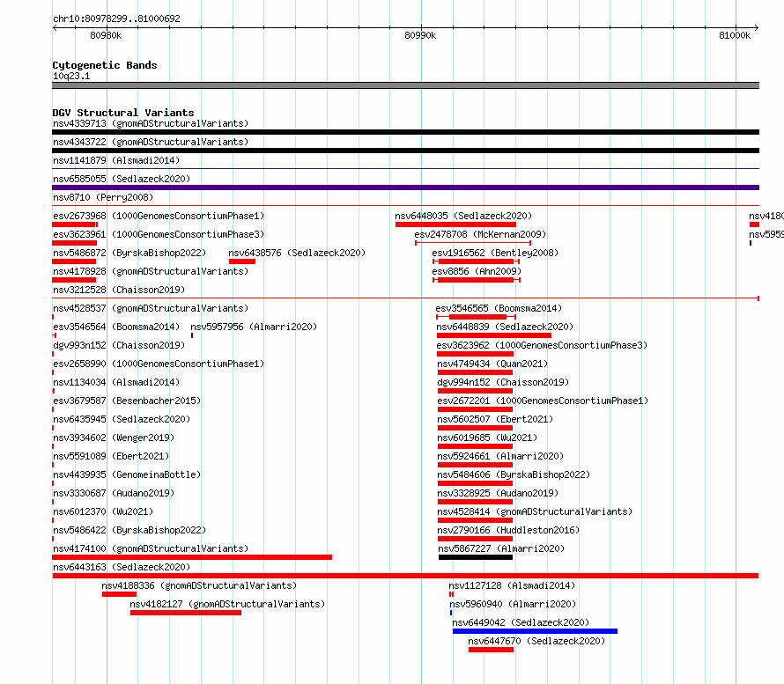Image resolution: width=784 pixels, height=684 pixels.
Task: Click the DGV Structural Variants track title
Action: pyautogui.click(x=123, y=113)
